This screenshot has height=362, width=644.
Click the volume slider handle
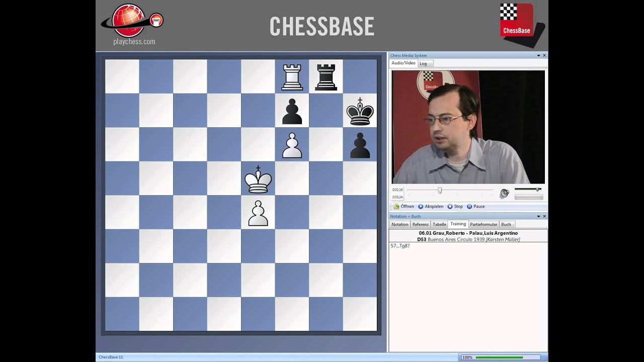(x=538, y=190)
